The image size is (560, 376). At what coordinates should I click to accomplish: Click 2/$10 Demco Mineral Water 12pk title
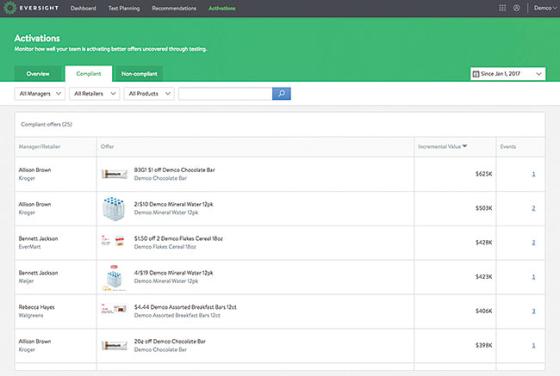(x=174, y=204)
